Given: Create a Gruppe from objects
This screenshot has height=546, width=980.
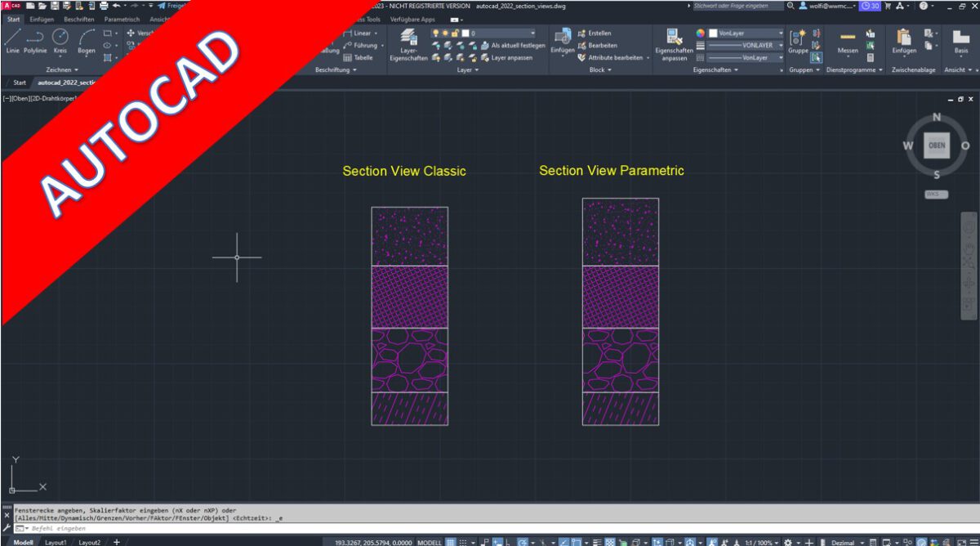Looking at the screenshot, I should [x=798, y=41].
